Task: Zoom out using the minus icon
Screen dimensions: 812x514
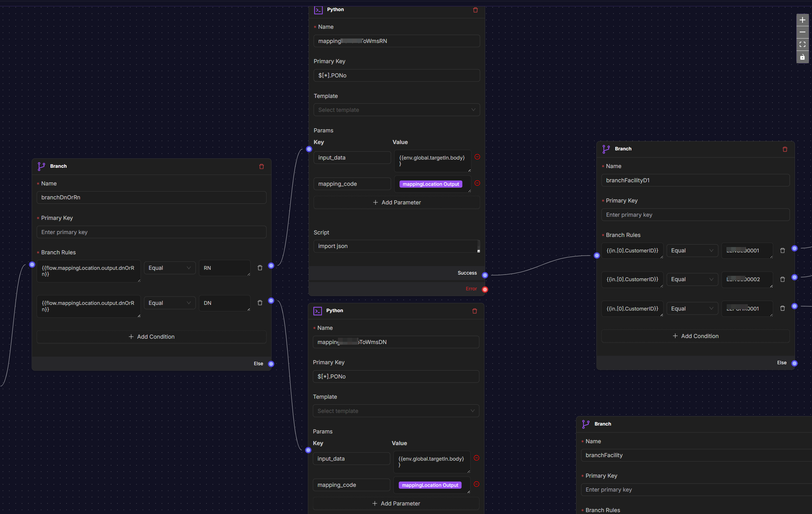Action: 803,32
